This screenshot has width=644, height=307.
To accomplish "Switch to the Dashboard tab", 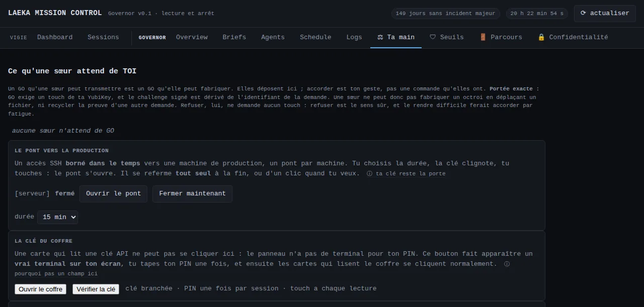I will (x=55, y=37).
